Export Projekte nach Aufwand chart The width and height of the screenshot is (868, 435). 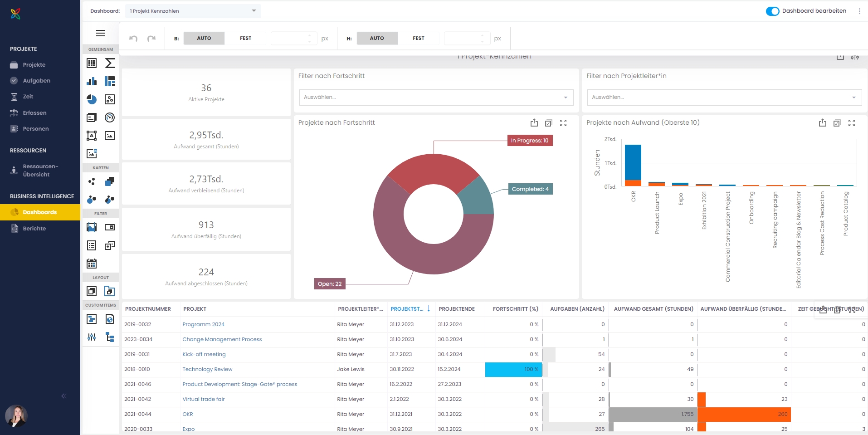pos(823,123)
